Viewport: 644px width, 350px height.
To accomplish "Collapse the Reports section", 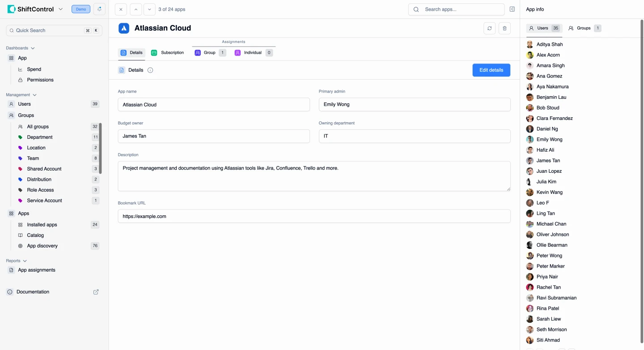I will click(x=16, y=260).
